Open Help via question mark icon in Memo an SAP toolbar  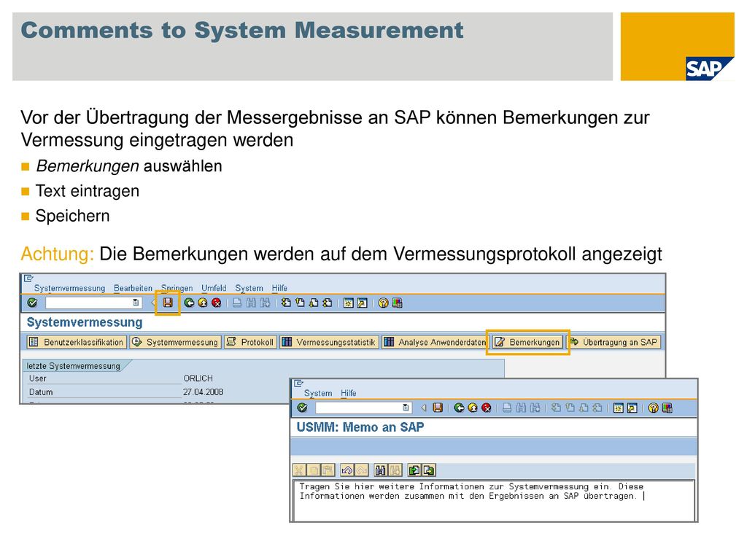click(x=653, y=408)
